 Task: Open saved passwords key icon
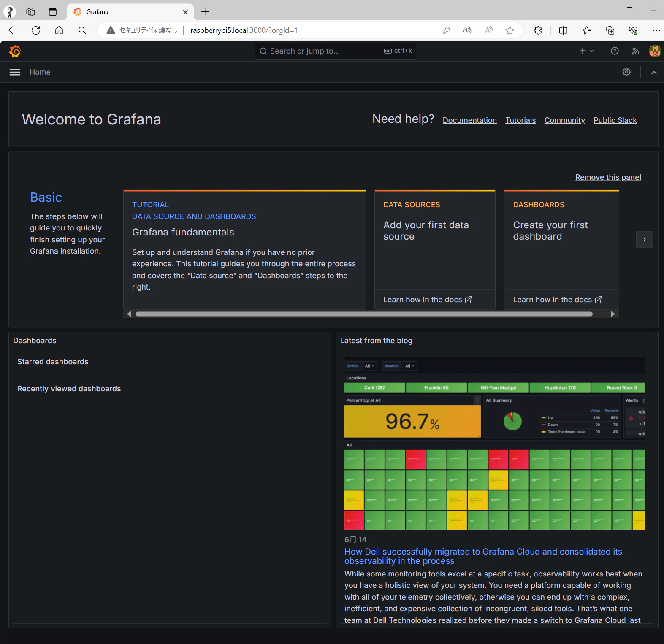tap(446, 30)
